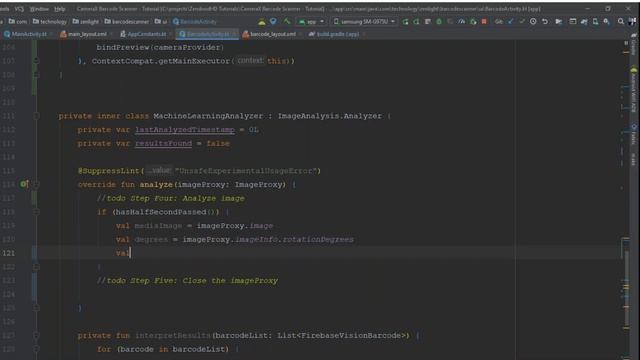This screenshot has height=360, width=640.
Task: Collapse the MachineLearningAnalyzer class fold marker
Action: point(36,116)
